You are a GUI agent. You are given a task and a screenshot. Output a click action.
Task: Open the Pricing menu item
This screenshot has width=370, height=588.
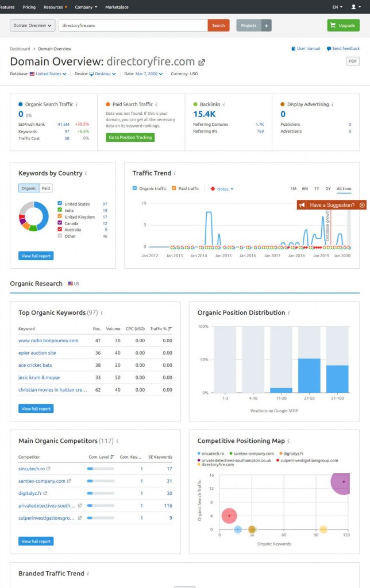click(29, 7)
